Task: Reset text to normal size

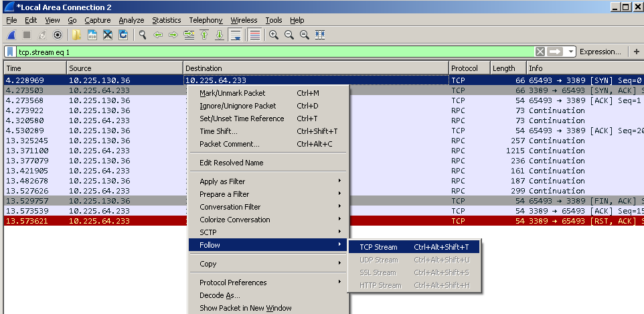Action: tap(305, 35)
